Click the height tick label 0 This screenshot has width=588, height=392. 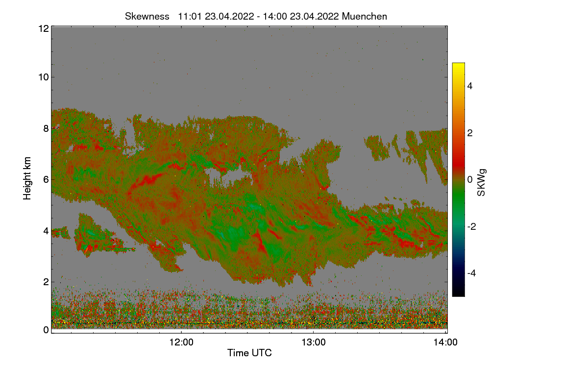click(46, 330)
